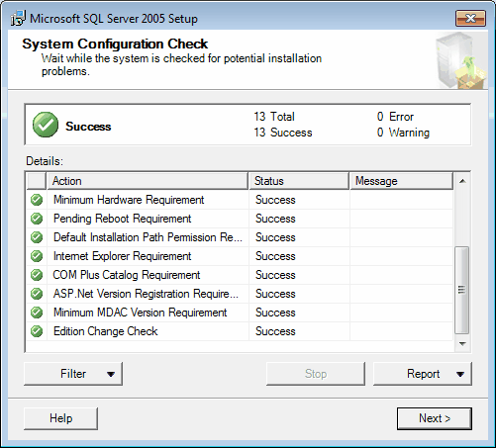The height and width of the screenshot is (448, 496).
Task: Click Success status for Minimum Hardware Requirement
Action: click(275, 200)
